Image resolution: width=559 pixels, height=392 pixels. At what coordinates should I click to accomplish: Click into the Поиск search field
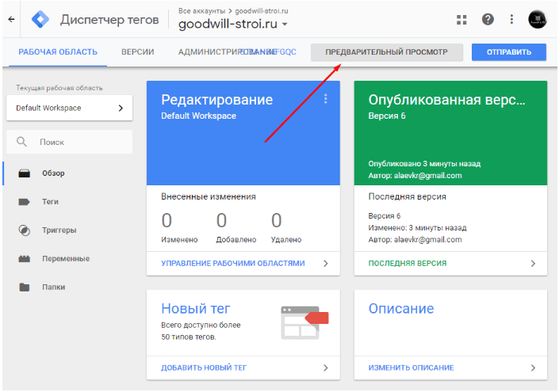[x=70, y=142]
